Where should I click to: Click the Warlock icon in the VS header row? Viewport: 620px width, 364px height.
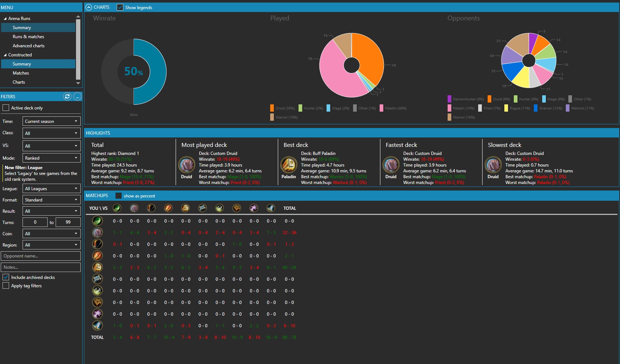click(254, 208)
